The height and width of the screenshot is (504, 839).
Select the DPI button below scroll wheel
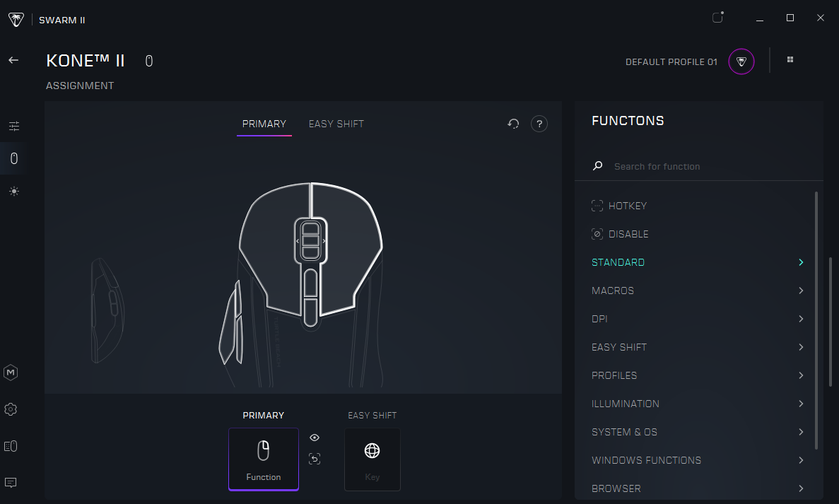click(310, 283)
